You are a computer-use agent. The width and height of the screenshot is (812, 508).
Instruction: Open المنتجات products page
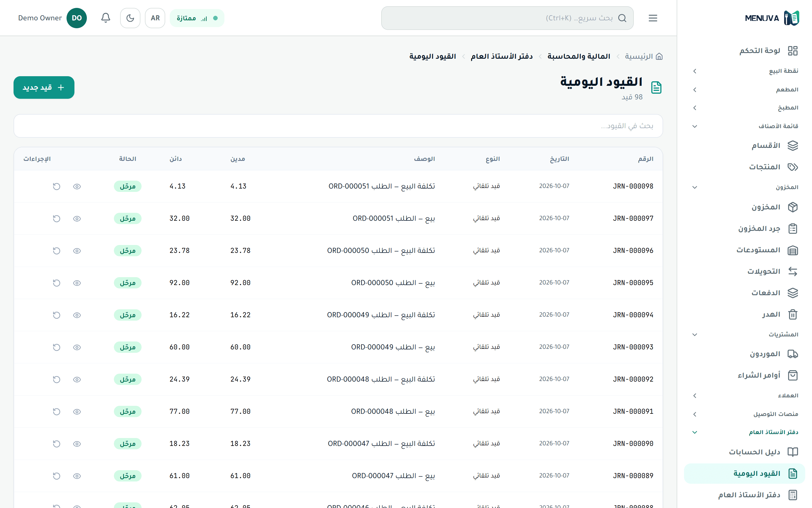point(744,167)
